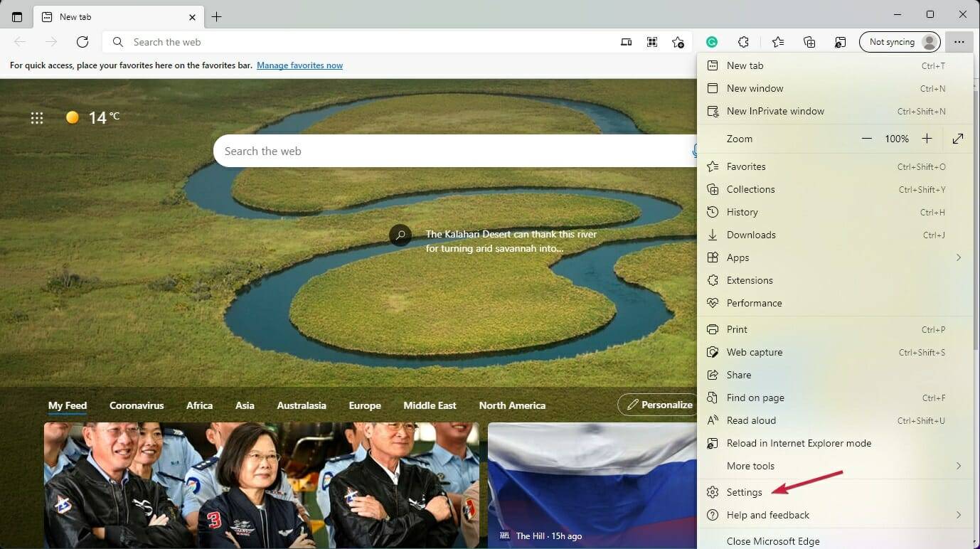Increase zoom with the plus control
The width and height of the screenshot is (980, 549).
[x=927, y=138]
